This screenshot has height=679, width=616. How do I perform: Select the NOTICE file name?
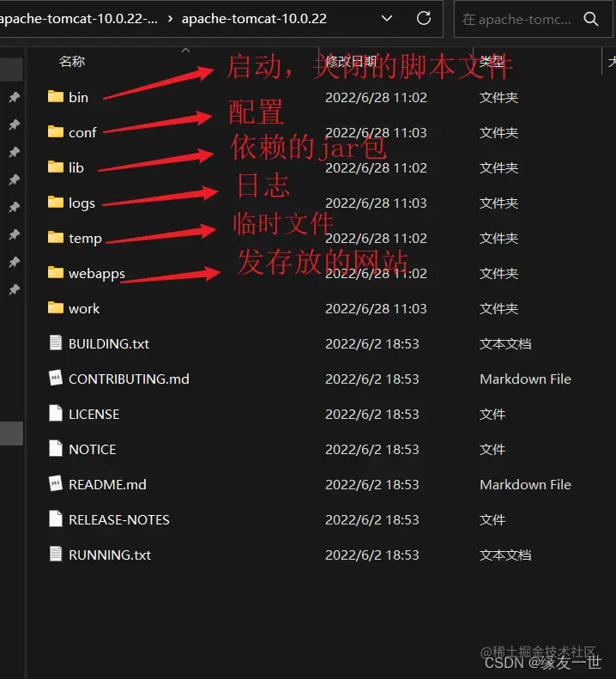coord(92,450)
